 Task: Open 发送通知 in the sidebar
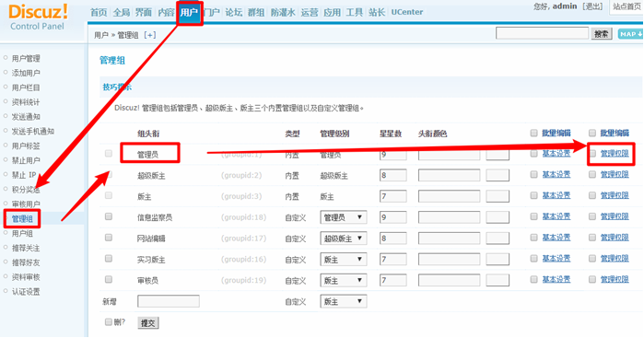(26, 117)
